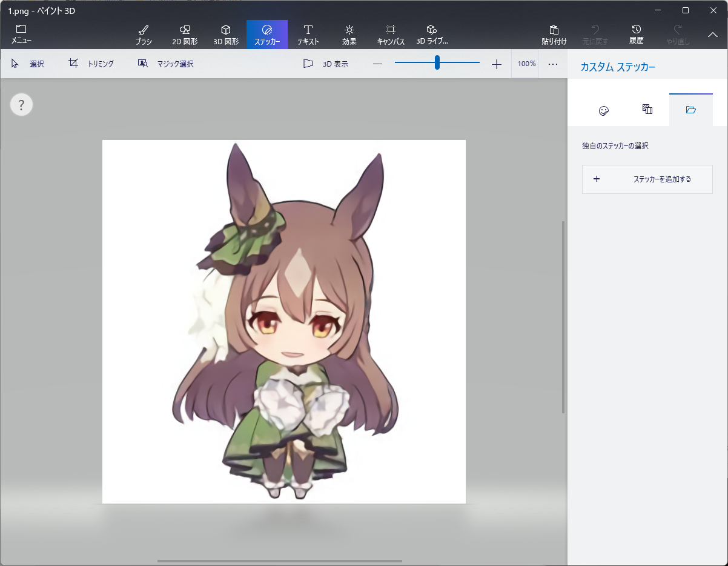Click Add sticker (ステッカーを追加する) button
The height and width of the screenshot is (566, 728).
(x=647, y=179)
